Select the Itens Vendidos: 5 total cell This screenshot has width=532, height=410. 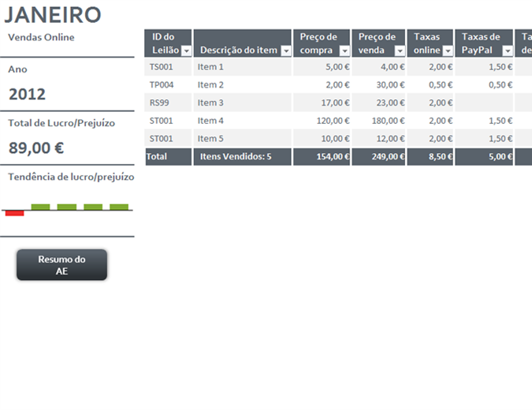pyautogui.click(x=242, y=157)
